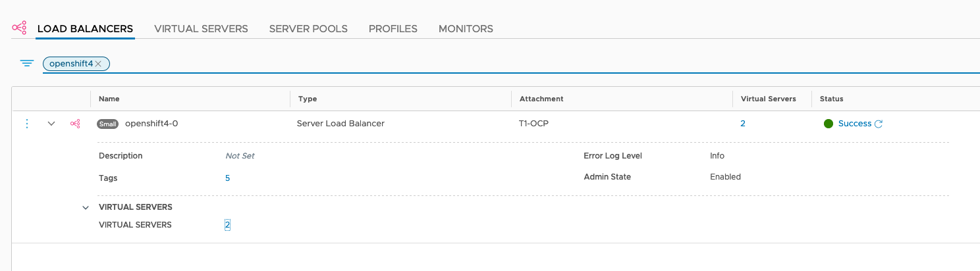The width and height of the screenshot is (980, 271).
Task: Open three-dot actions menu for openshift4-0
Action: 27,124
